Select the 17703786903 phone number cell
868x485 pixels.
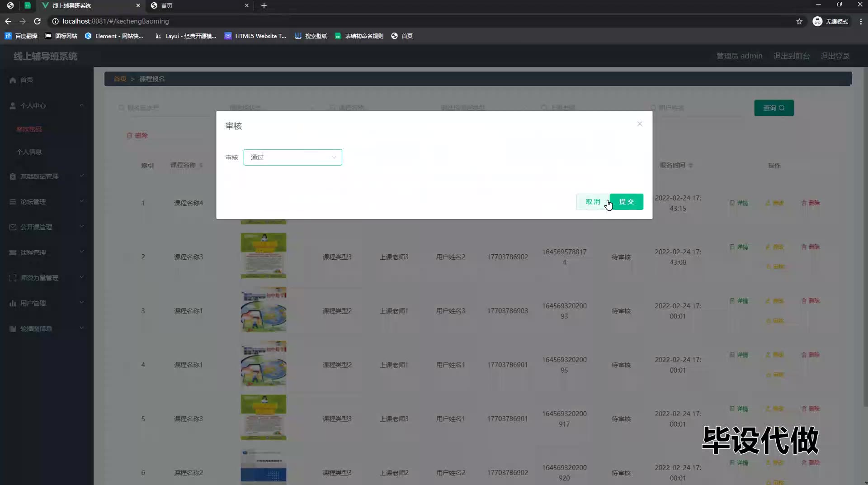[x=507, y=311]
